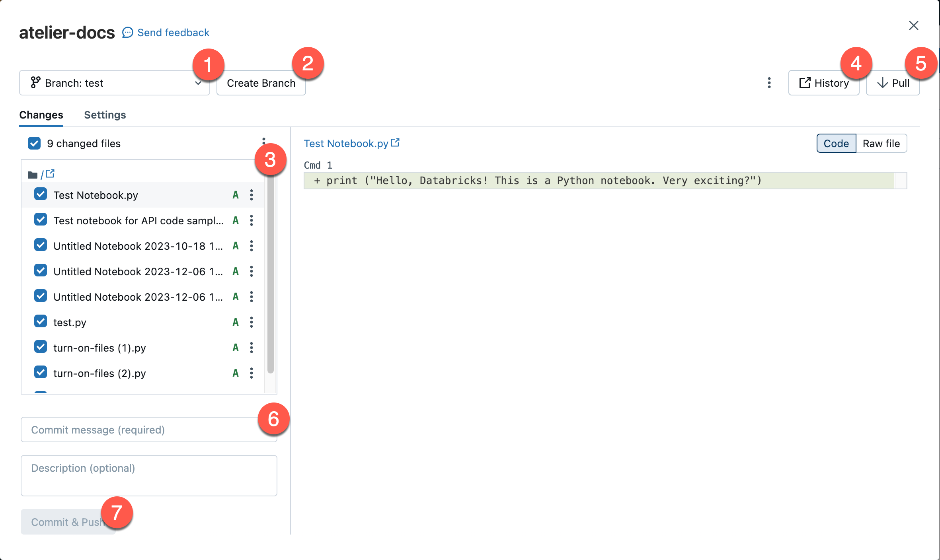Click the Raw file button
The image size is (940, 560).
tap(881, 143)
